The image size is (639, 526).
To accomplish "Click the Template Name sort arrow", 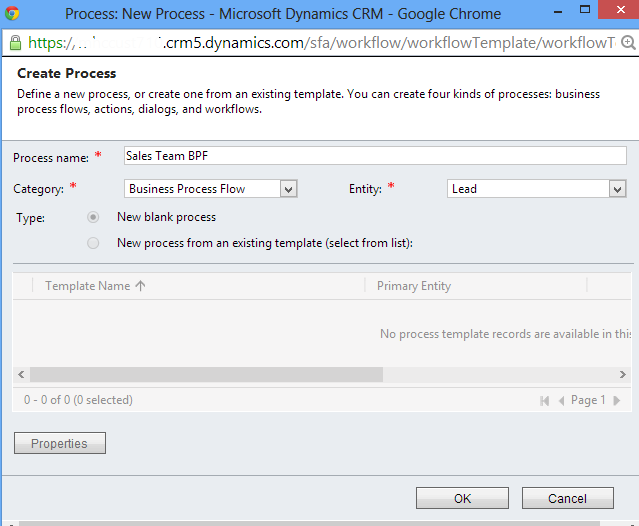I will [x=140, y=286].
